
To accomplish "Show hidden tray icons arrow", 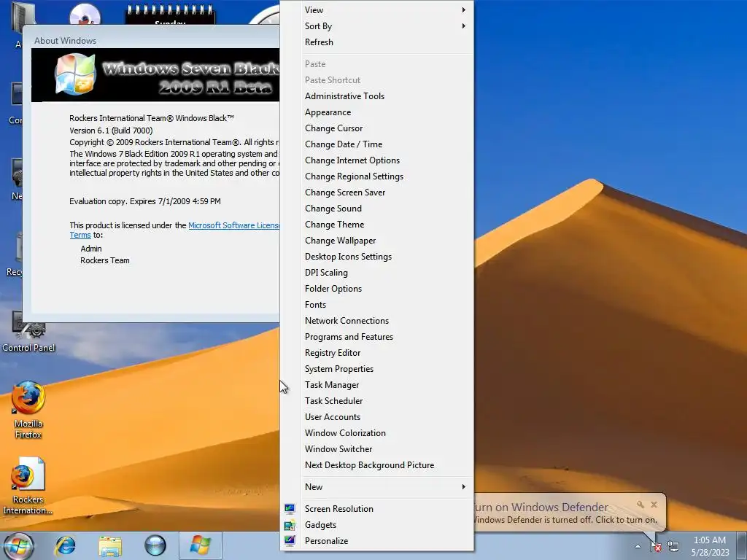I will point(638,546).
